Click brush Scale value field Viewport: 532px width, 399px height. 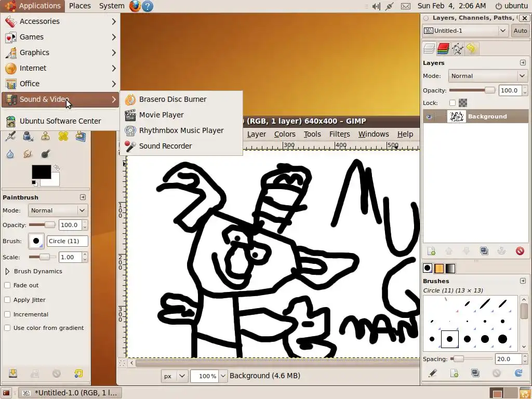pyautogui.click(x=70, y=257)
